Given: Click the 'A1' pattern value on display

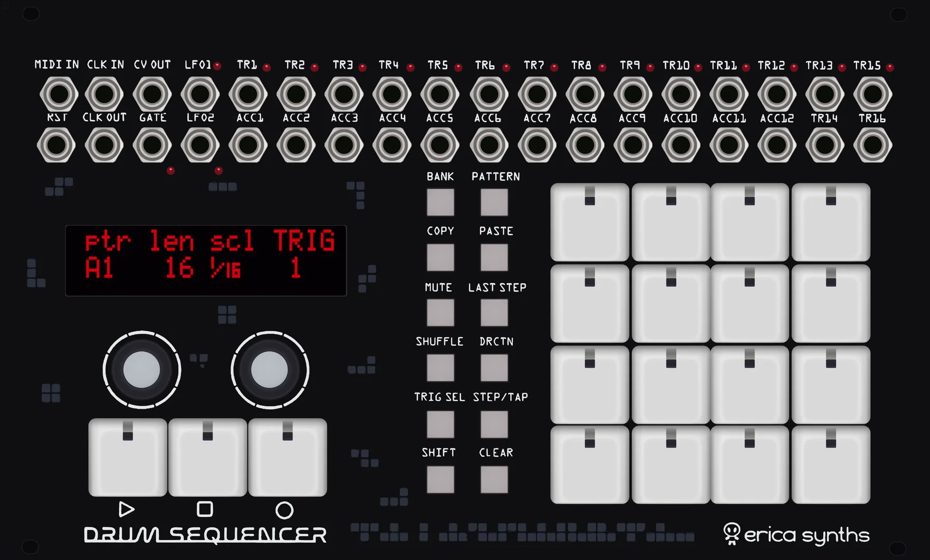Looking at the screenshot, I should click(100, 268).
